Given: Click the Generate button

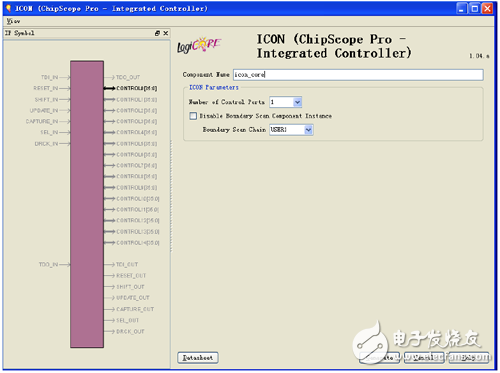Looking at the screenshot, I should pos(380,358).
